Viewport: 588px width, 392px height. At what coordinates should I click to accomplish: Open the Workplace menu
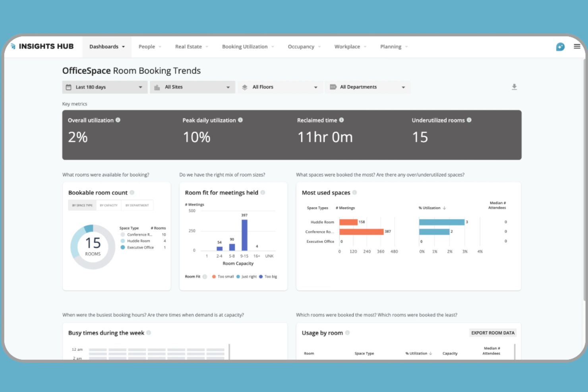(350, 46)
